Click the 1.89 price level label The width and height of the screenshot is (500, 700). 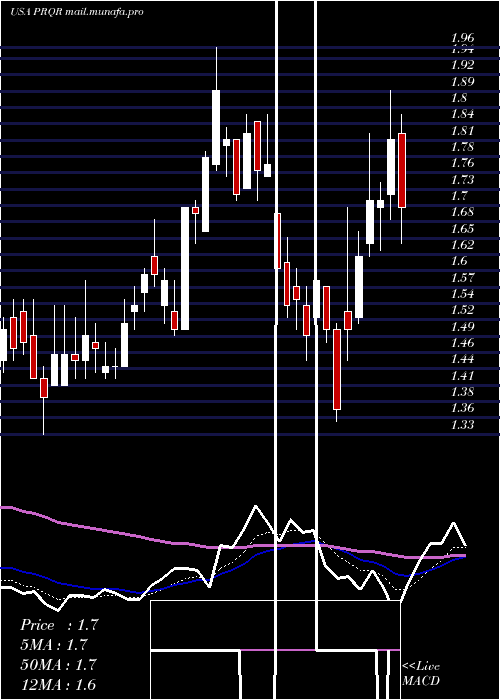[x=462, y=81]
